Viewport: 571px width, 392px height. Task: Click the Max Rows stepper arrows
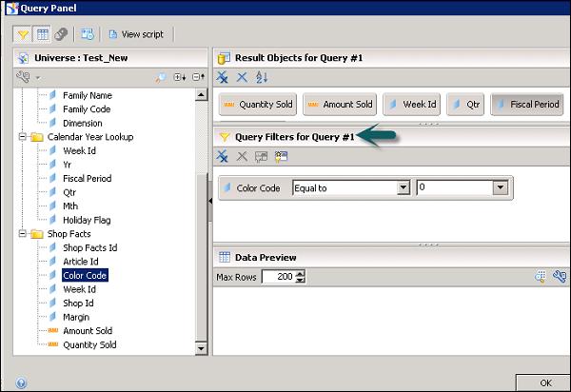(301, 277)
